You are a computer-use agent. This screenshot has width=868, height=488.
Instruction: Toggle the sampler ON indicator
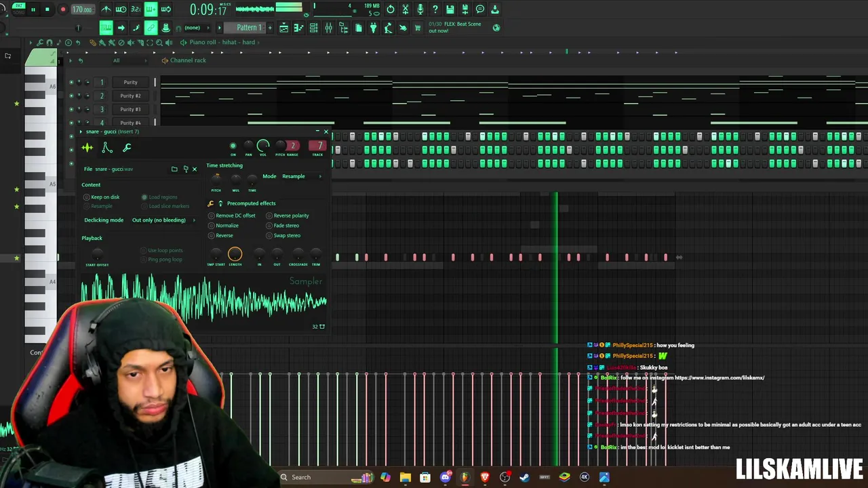pos(233,146)
